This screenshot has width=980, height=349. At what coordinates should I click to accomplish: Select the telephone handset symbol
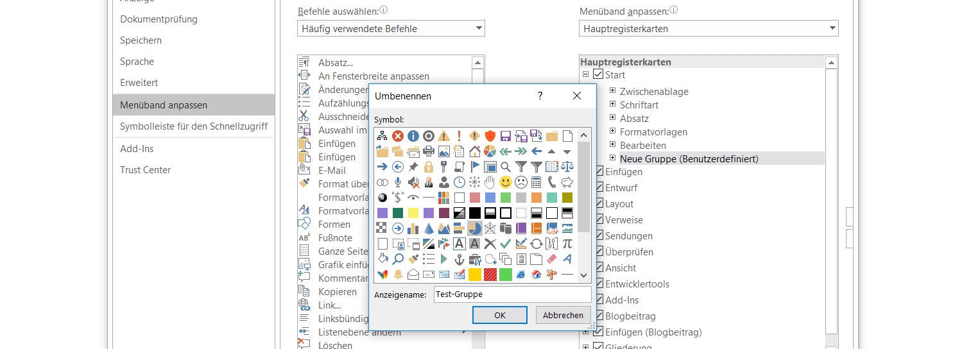pyautogui.click(x=552, y=182)
